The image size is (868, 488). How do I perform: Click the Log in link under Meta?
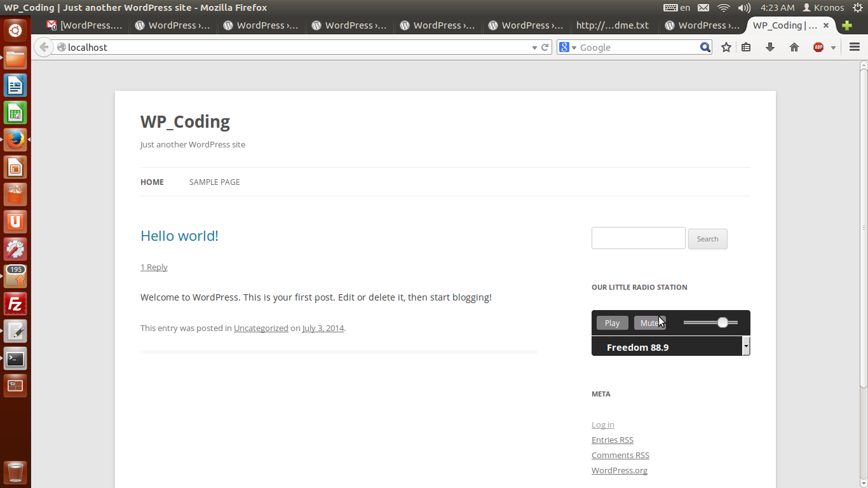coord(602,424)
